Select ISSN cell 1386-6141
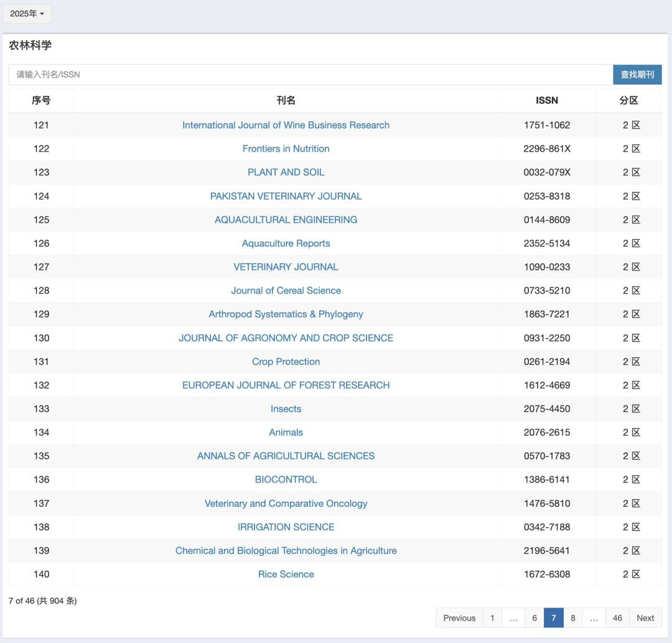This screenshot has width=672, height=643. click(547, 479)
